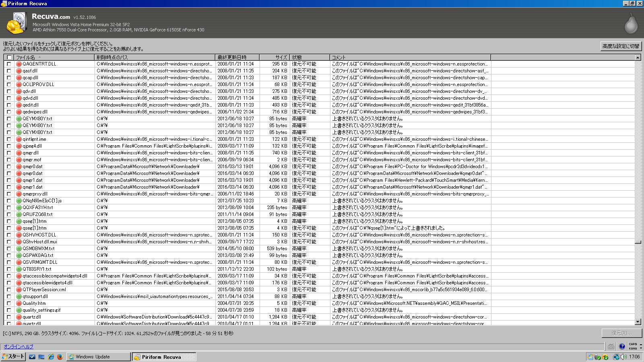644x362 pixels.
Task: Tick the checkbox for QShvHost.dll.mui
Action: (9, 242)
